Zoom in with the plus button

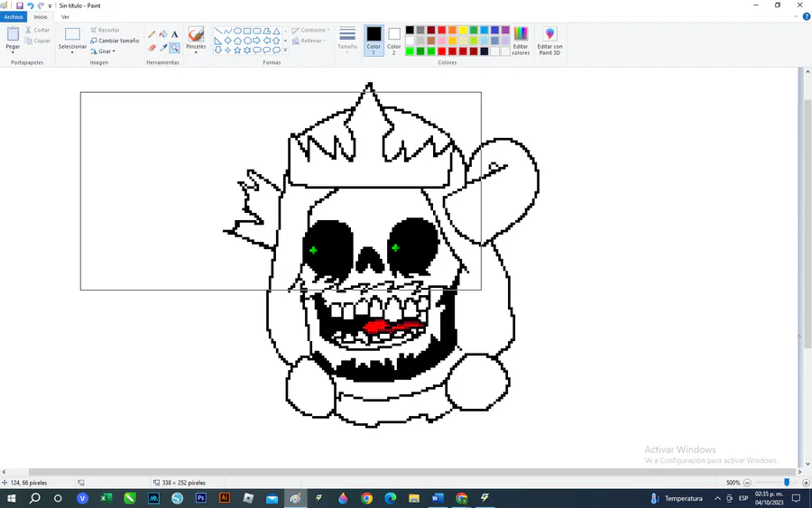[x=806, y=483]
